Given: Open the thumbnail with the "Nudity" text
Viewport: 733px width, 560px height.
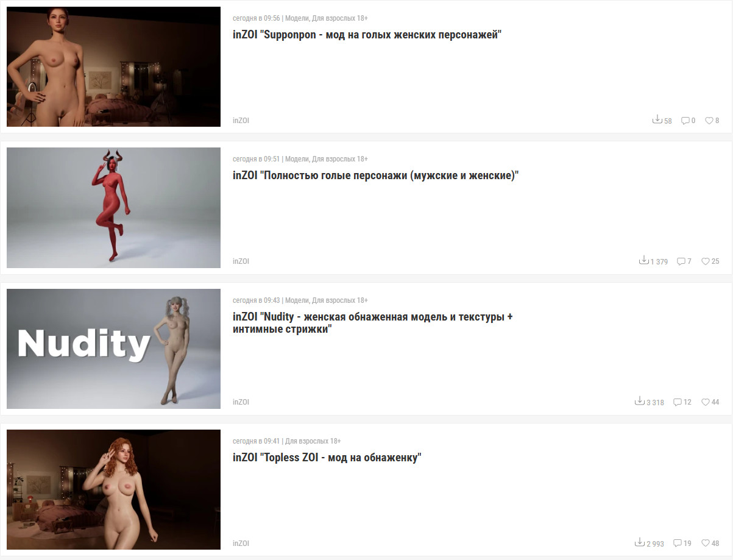Looking at the screenshot, I should pos(113,349).
